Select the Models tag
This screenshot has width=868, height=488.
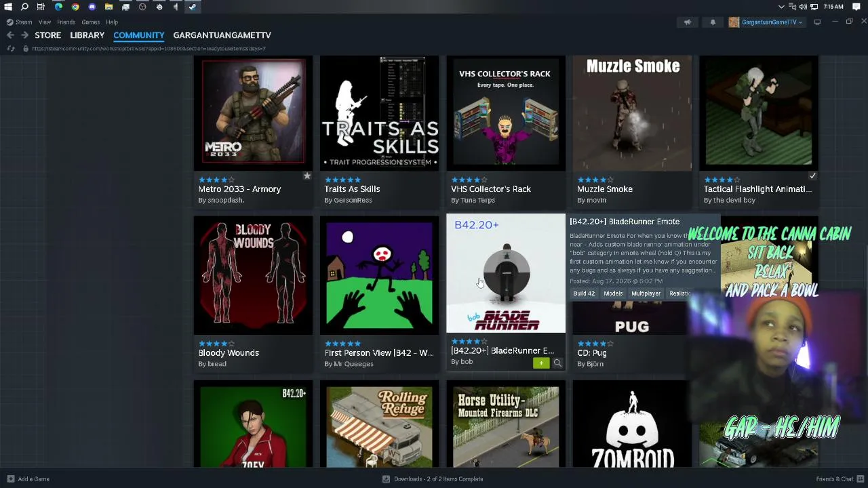pos(613,293)
